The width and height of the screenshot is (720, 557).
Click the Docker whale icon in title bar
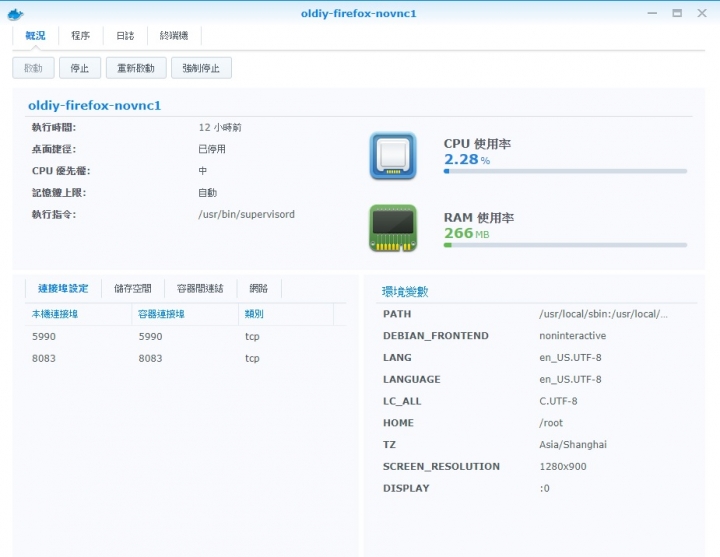tap(15, 13)
